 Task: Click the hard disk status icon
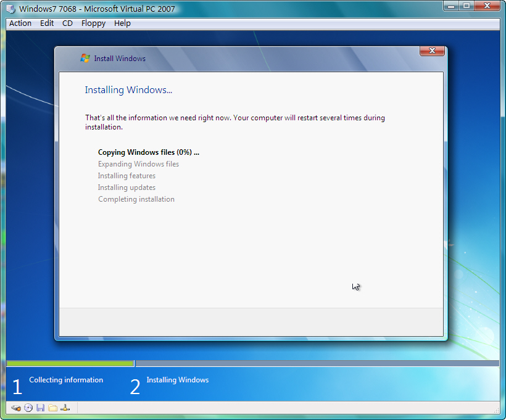tap(16, 408)
